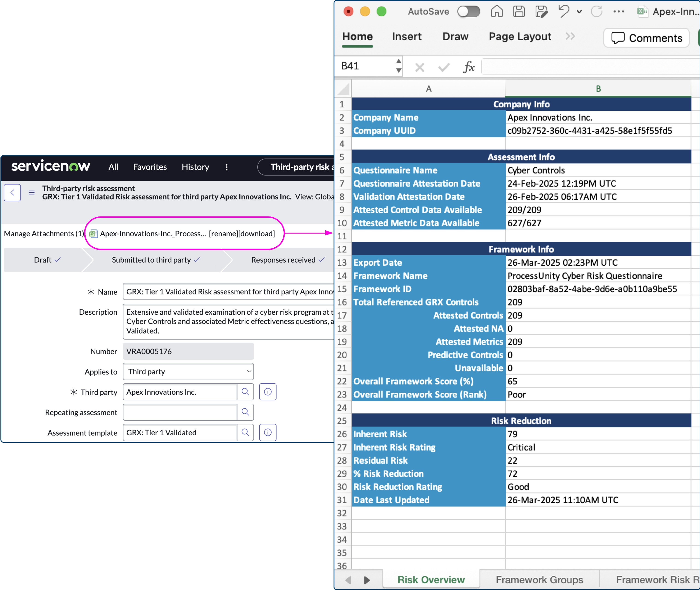
Task: Click the Home icon in Excel toolbar
Action: click(497, 12)
